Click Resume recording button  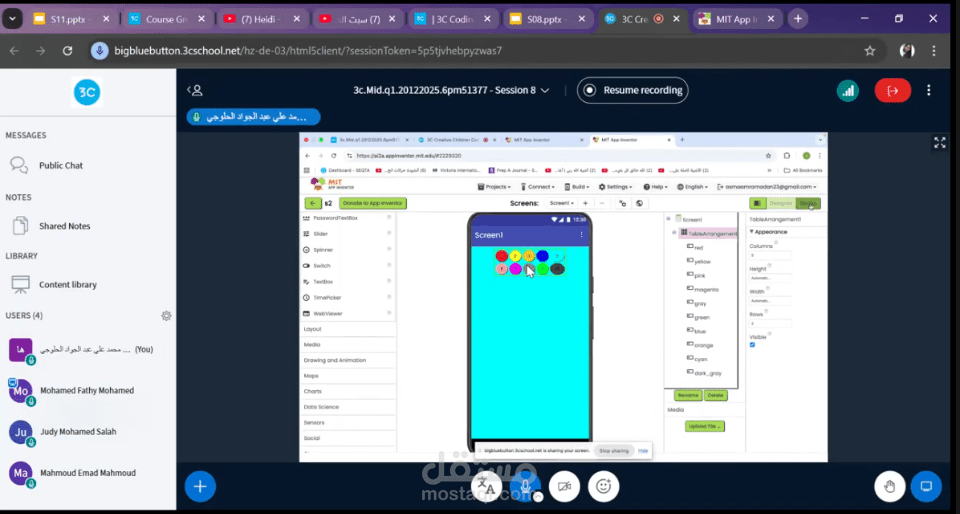(x=632, y=91)
